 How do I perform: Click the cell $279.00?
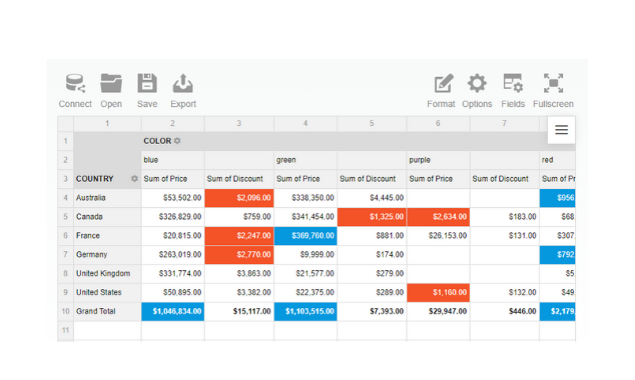tap(372, 273)
